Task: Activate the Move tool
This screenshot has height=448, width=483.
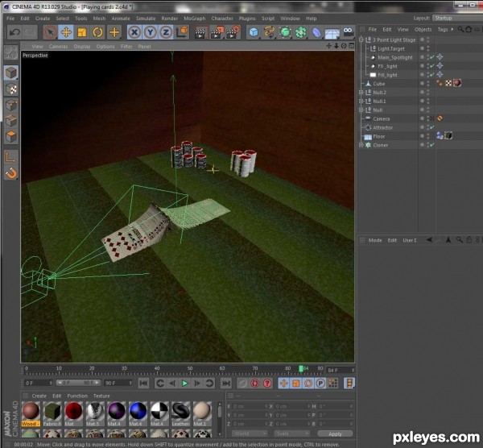Action: [66, 32]
